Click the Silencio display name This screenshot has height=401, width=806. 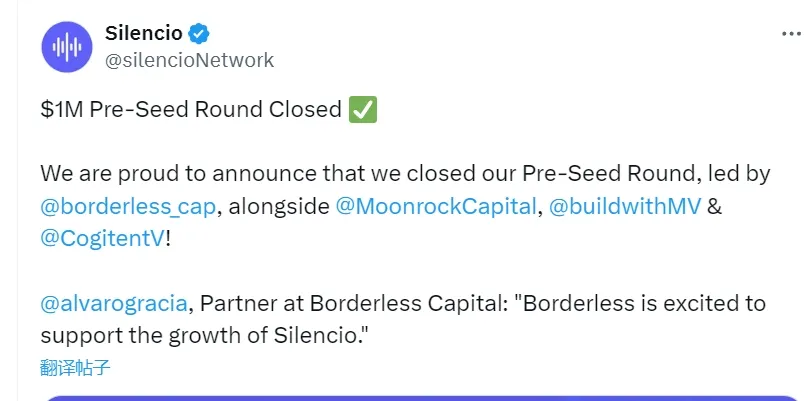(x=144, y=34)
